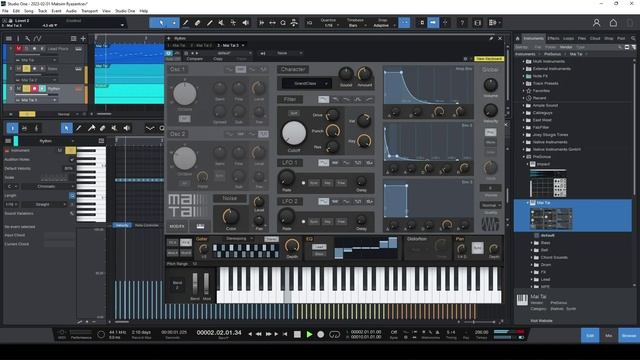The image size is (640, 360).
Task: Select the editor Paint tool
Action: pos(79,128)
